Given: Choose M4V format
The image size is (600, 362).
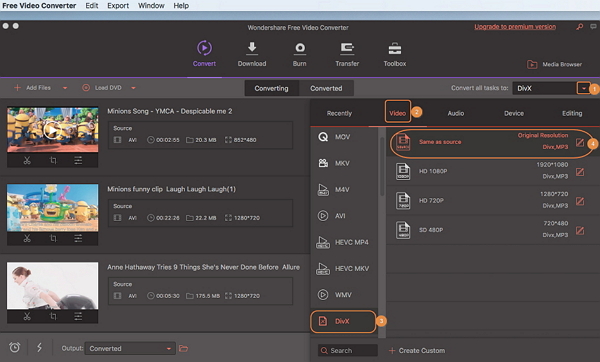Looking at the screenshot, I should (344, 189).
